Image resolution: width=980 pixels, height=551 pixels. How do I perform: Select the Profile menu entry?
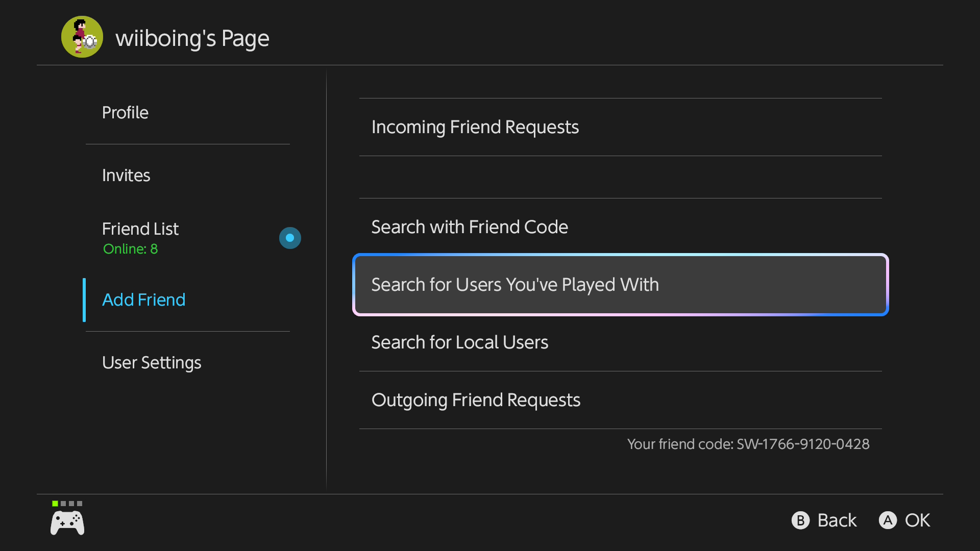pos(188,113)
